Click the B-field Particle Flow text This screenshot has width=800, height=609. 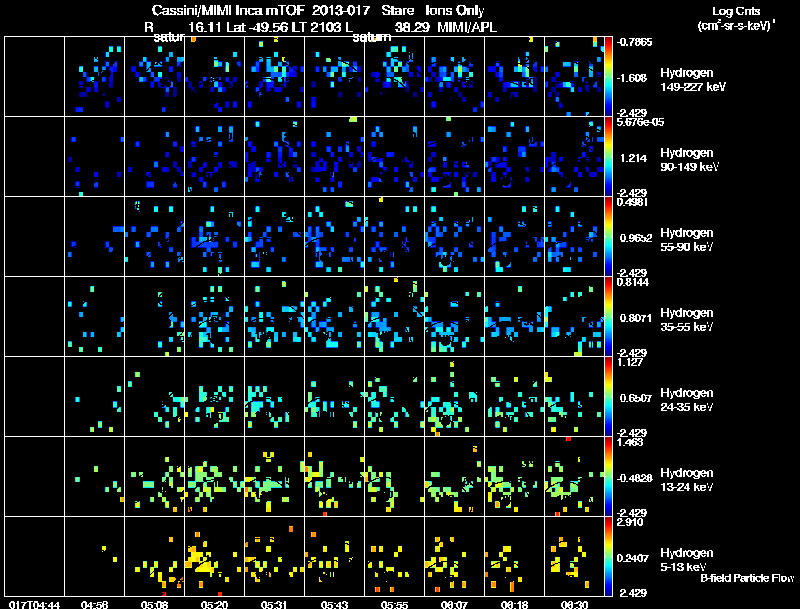click(747, 578)
